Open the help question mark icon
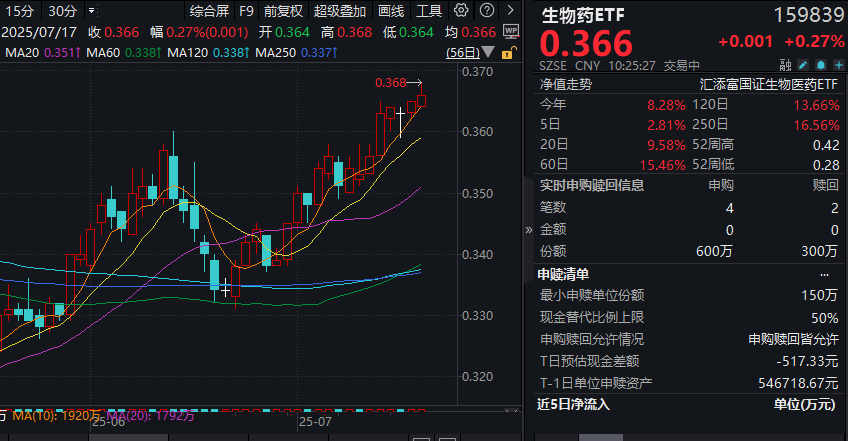The width and height of the screenshot is (848, 441). click(x=487, y=10)
